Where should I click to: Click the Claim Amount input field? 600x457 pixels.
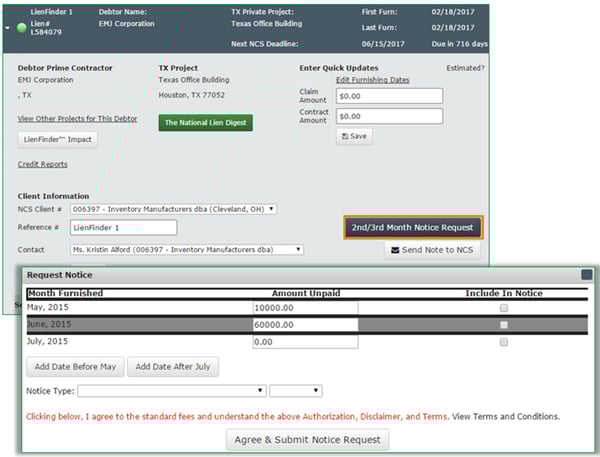pos(389,97)
